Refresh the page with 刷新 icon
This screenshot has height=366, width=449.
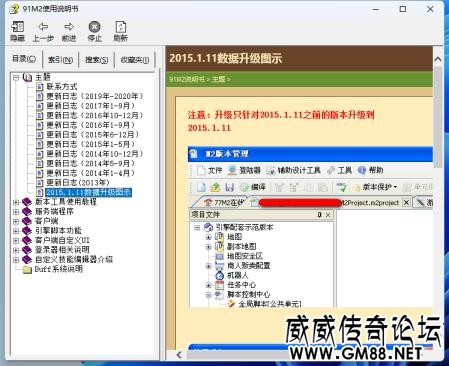click(120, 27)
